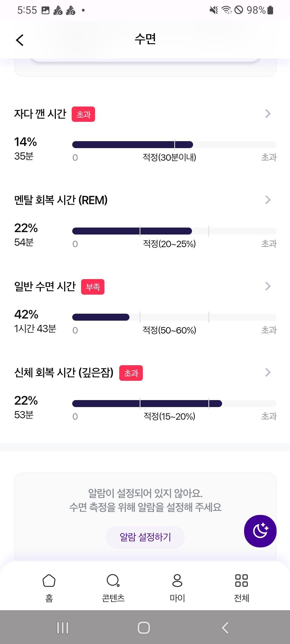This screenshot has width=290, height=644.
Task: Tap the 부족 badge beside 일반 수면 시간
Action: [93, 287]
